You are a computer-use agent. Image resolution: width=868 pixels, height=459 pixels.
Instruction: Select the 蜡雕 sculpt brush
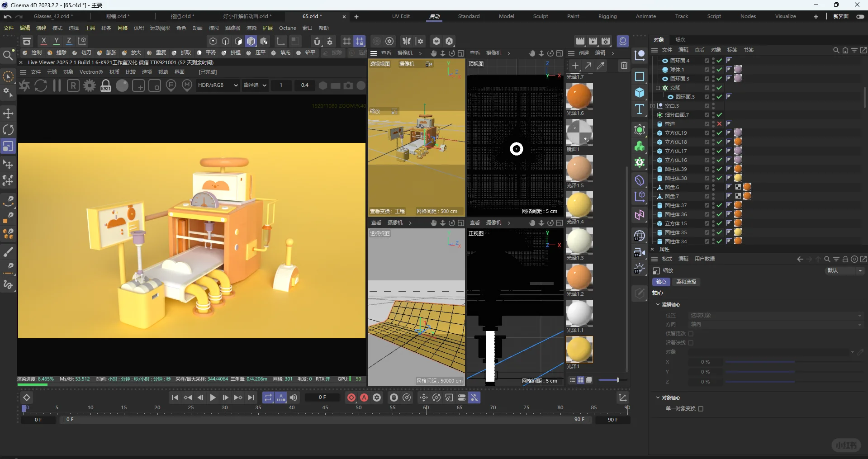(57, 53)
